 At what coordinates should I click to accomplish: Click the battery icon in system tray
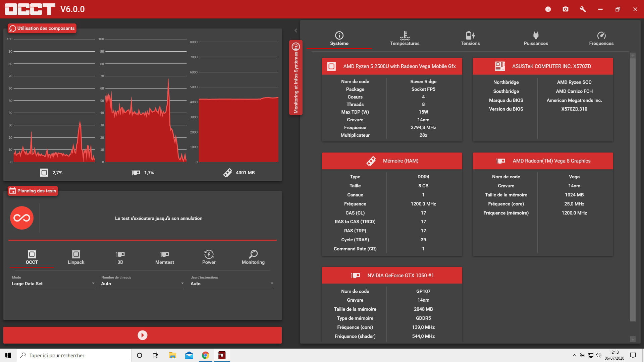point(583,355)
